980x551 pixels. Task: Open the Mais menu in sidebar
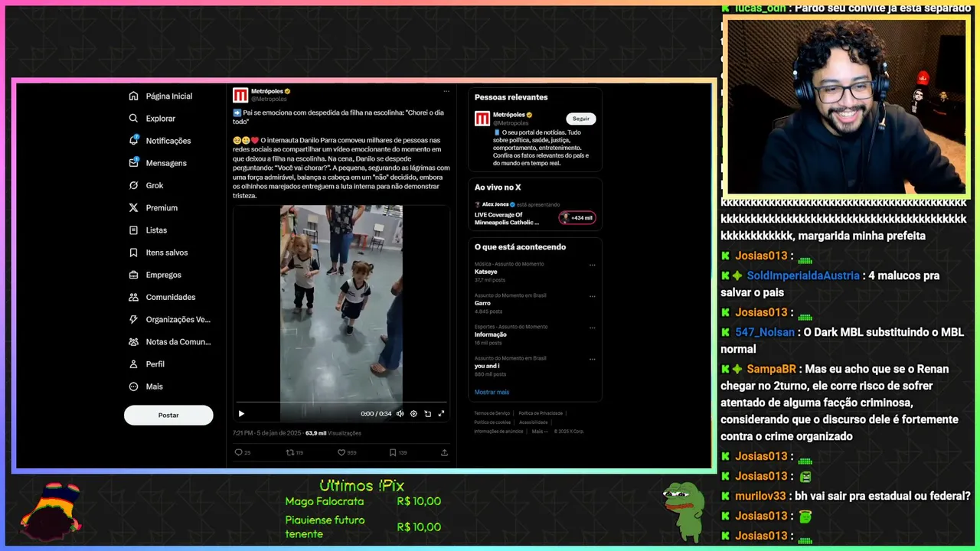146,386
